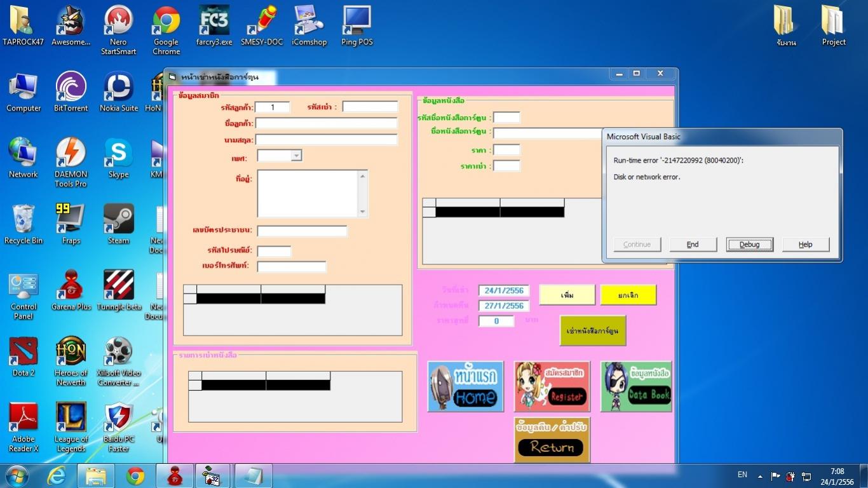Select the Computer desktop icon
The image size is (868, 488).
click(x=24, y=92)
